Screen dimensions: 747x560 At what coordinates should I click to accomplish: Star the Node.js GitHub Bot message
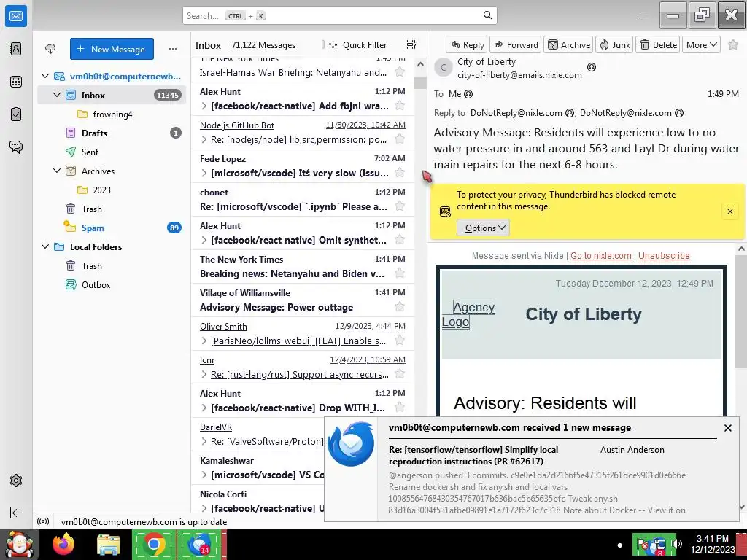tap(400, 139)
